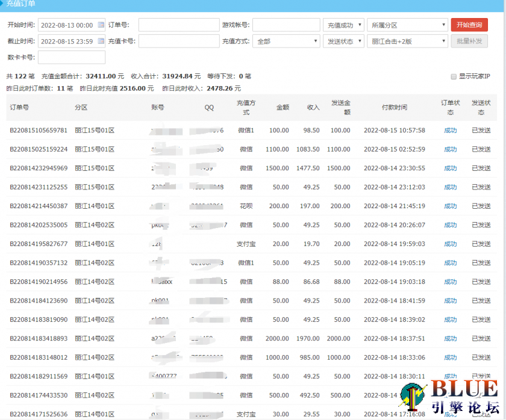Viewport: 506px width, 420px height.
Task: Expand the 充值方式 payment method dropdown
Action: click(x=287, y=42)
